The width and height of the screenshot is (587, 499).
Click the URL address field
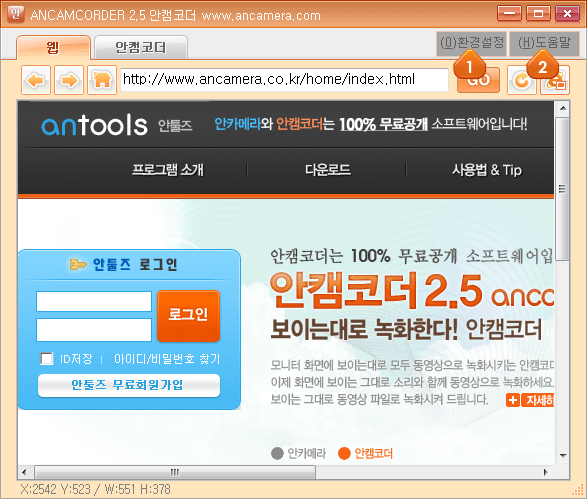(x=285, y=80)
